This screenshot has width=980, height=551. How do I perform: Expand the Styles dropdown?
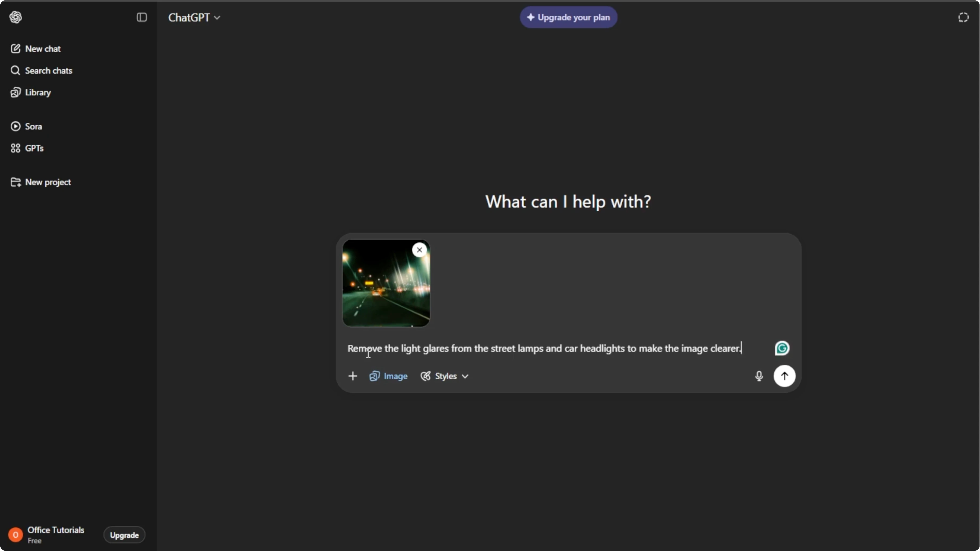pos(444,376)
